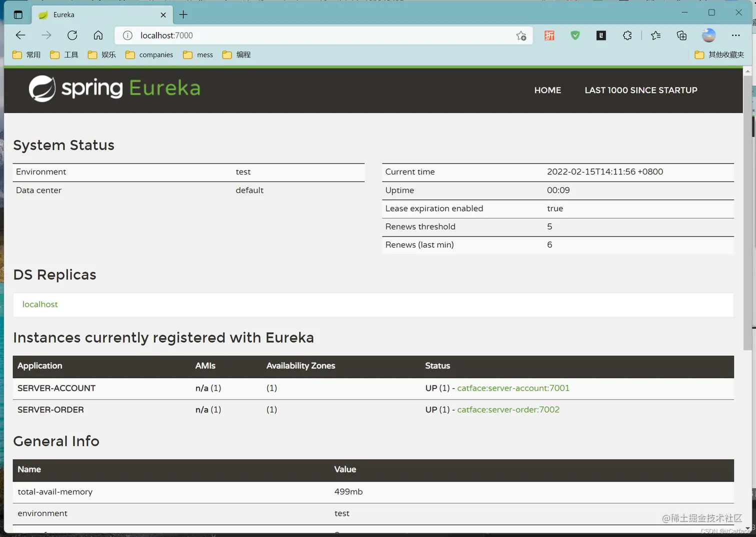Go to the browser home page
This screenshot has width=756, height=537.
(98, 35)
